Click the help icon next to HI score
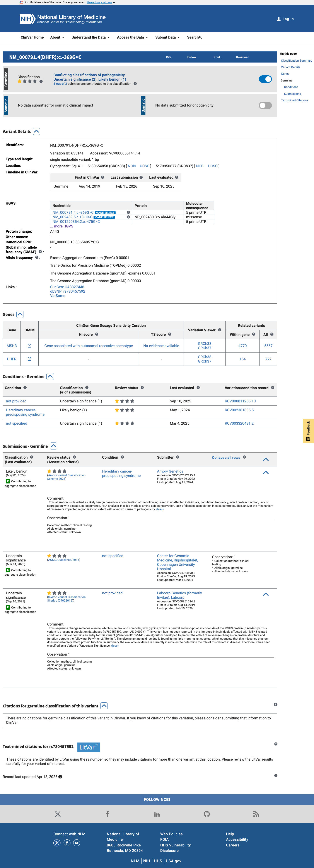 click(x=97, y=334)
